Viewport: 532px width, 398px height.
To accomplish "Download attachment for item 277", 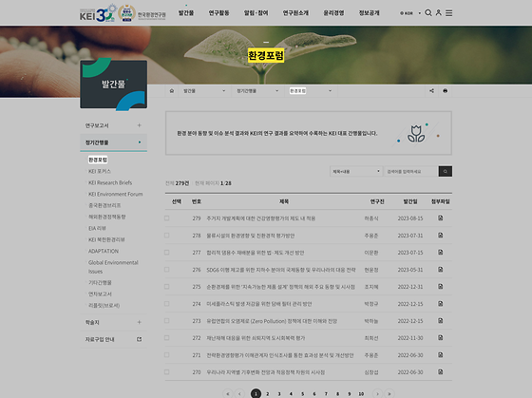I will 441,252.
